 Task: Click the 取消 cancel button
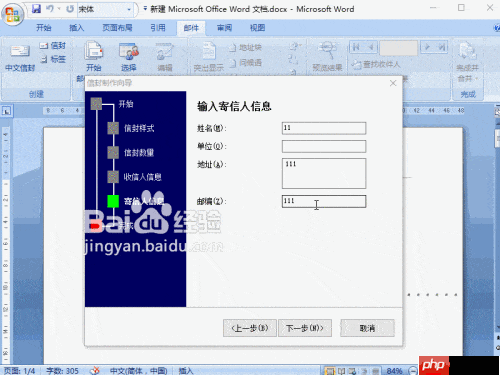pyautogui.click(x=367, y=328)
